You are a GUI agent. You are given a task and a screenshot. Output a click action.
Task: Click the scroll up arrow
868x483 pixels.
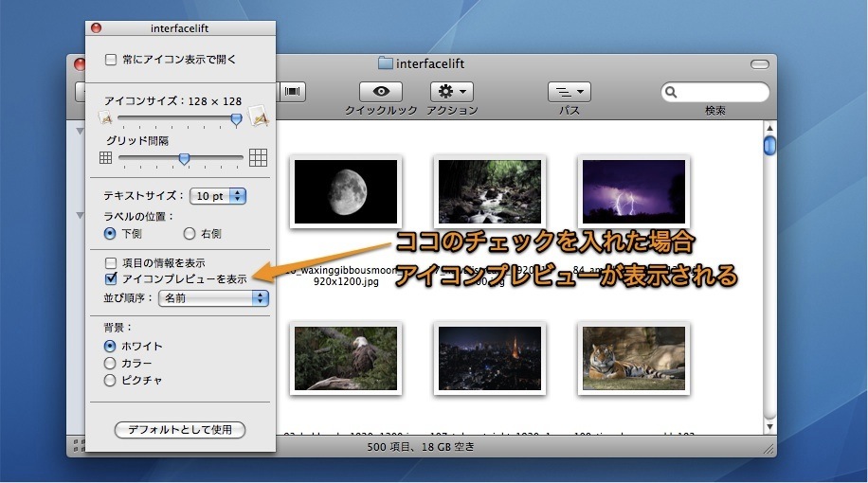pos(769,129)
